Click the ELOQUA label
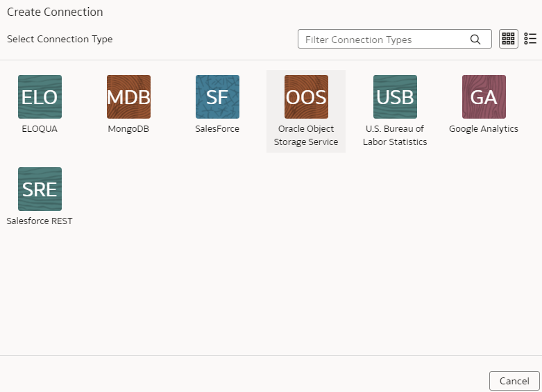542x392 pixels. (40, 129)
